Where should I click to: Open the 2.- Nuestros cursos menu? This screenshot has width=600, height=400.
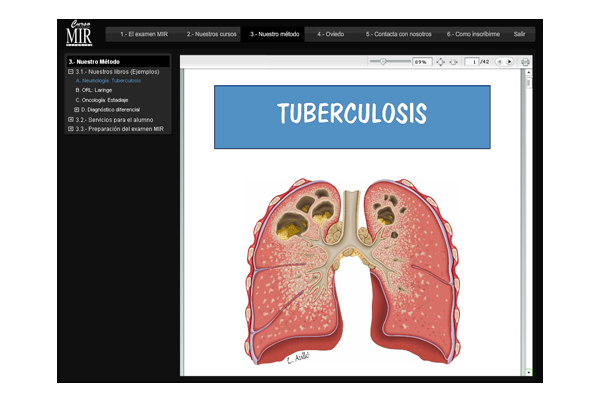(212, 34)
